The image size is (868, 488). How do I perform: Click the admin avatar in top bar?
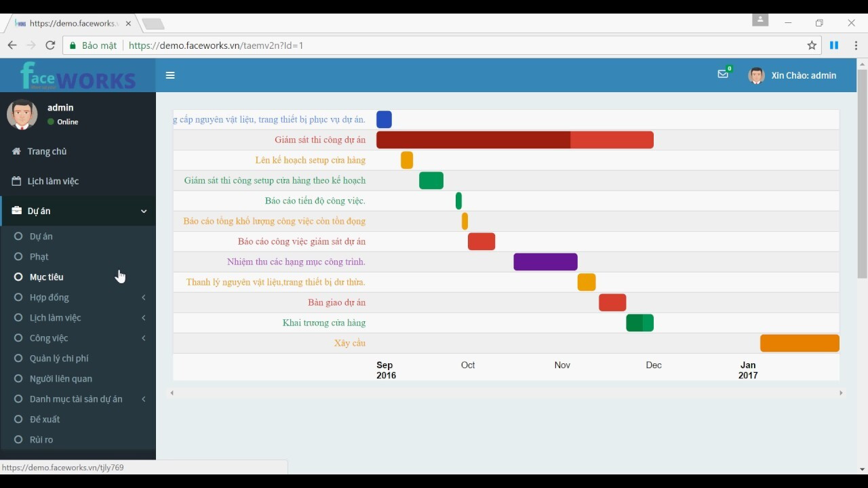point(756,75)
